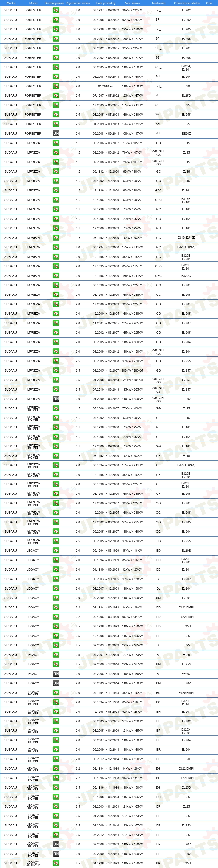
Task: Click the Opis column header
Action: [x=209, y=3]
